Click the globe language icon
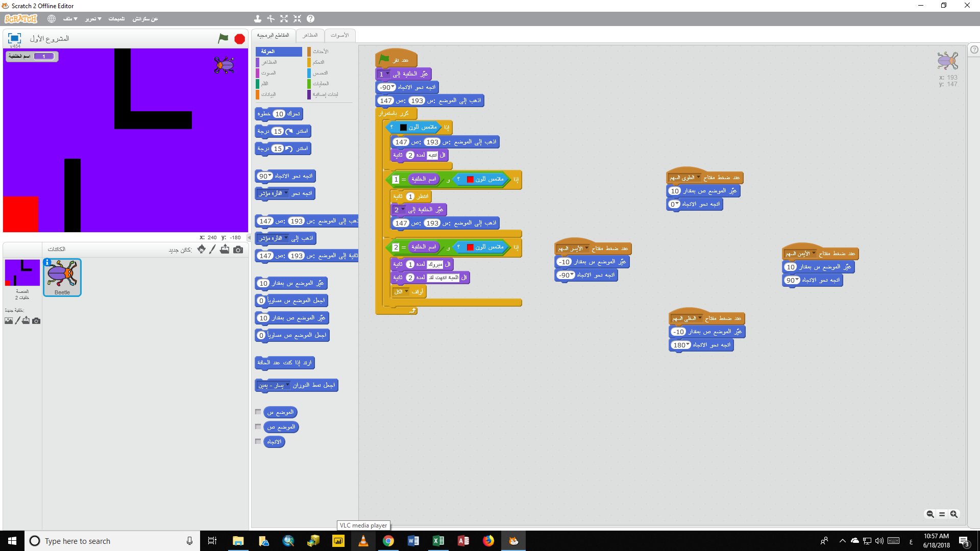Screen dimensions: 980x551 pos(52,19)
